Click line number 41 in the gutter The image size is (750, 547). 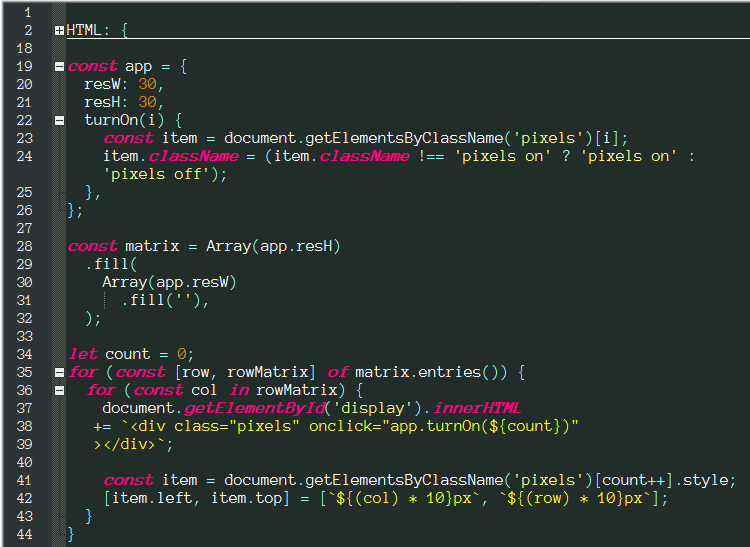coord(24,481)
